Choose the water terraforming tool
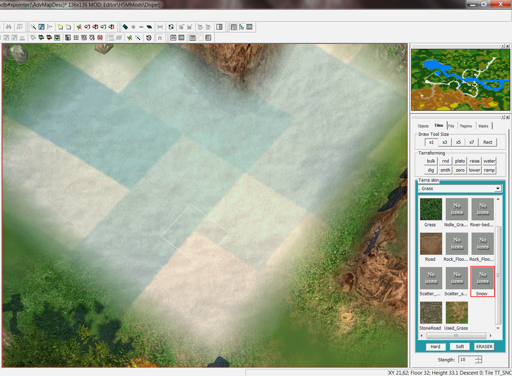The width and height of the screenshot is (512, 376). click(x=489, y=161)
